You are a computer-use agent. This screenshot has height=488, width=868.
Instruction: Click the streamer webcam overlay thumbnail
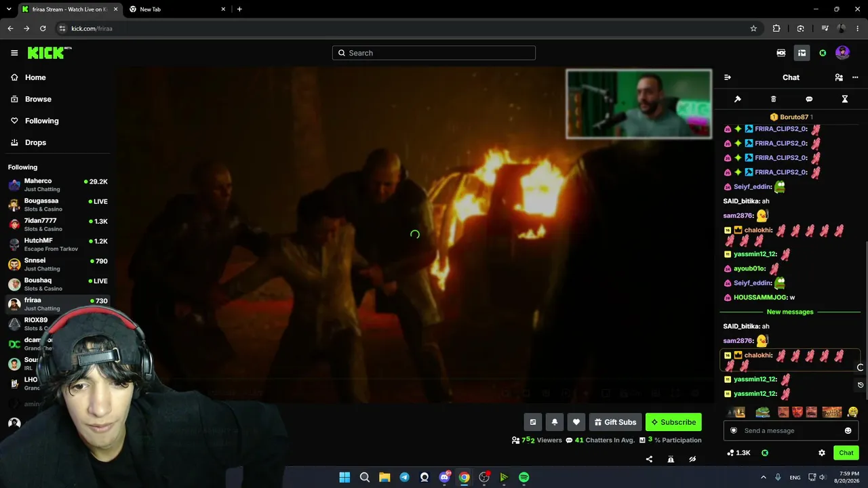tap(639, 104)
